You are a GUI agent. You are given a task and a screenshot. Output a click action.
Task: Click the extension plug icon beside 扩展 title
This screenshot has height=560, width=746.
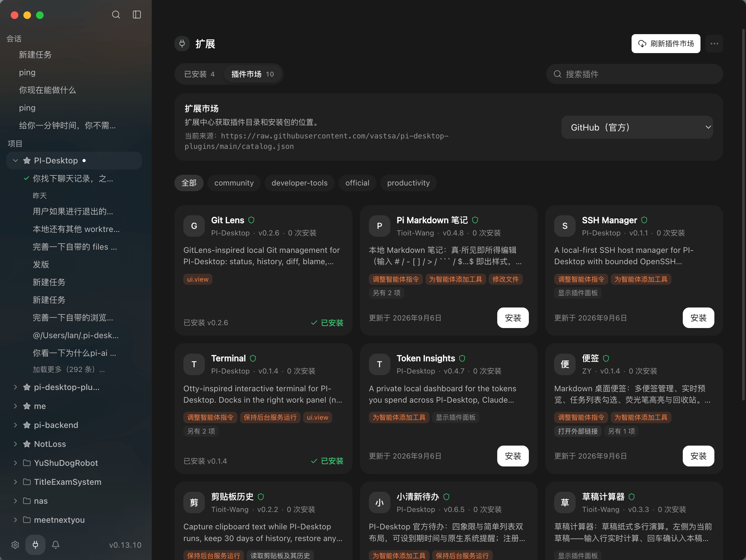182,44
